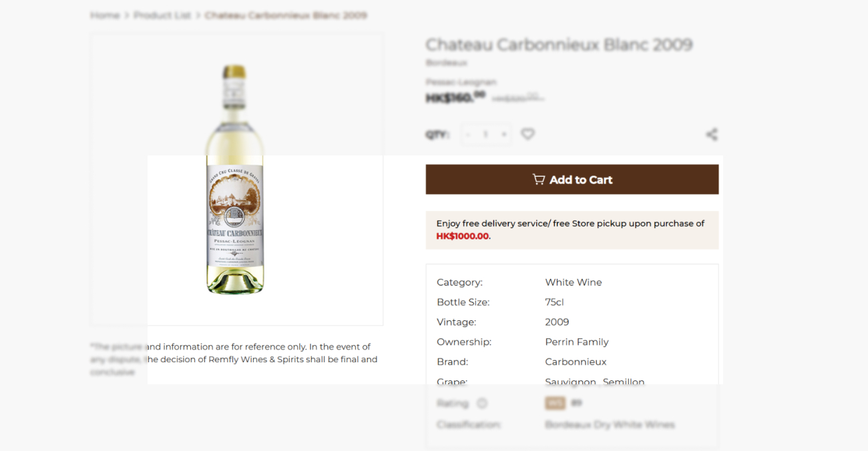
Task: Open the Pessac-Leognan region link
Action: click(461, 81)
